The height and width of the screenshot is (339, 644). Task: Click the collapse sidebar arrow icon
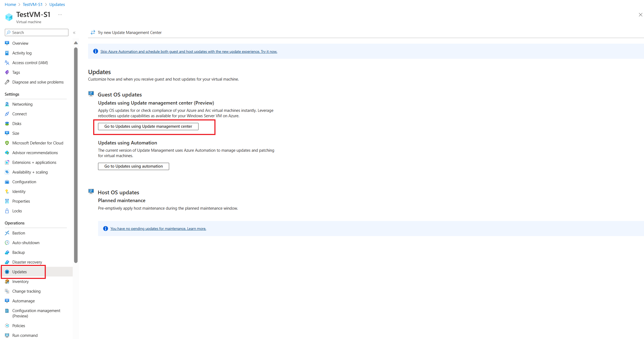point(74,33)
